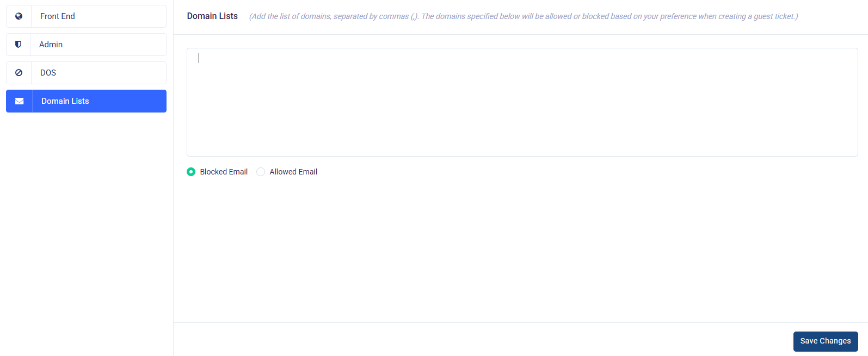Click the shield icon beside Admin
The width and height of the screenshot is (868, 356).
pyautogui.click(x=19, y=45)
